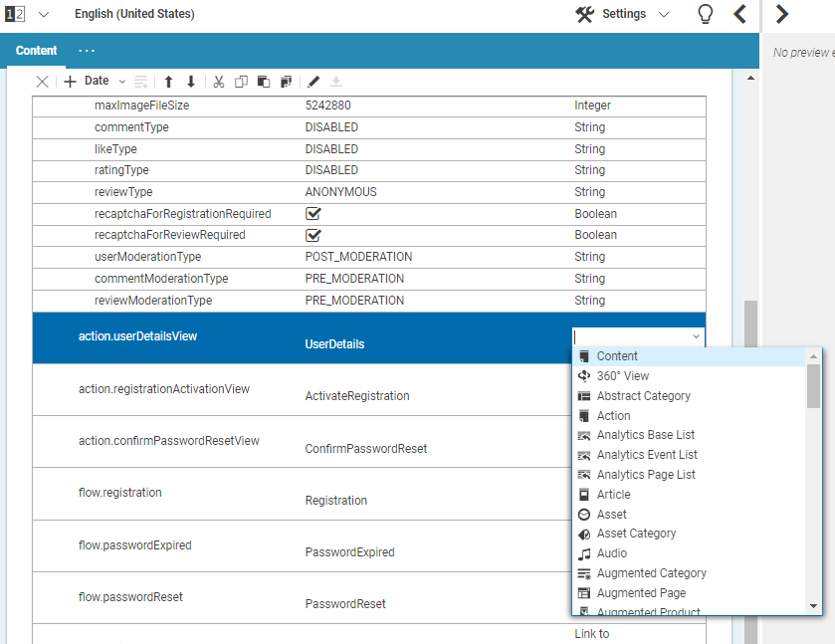This screenshot has width=835, height=644.
Task: Open the type combo box for action.userDetailsView
Action: coord(696,337)
